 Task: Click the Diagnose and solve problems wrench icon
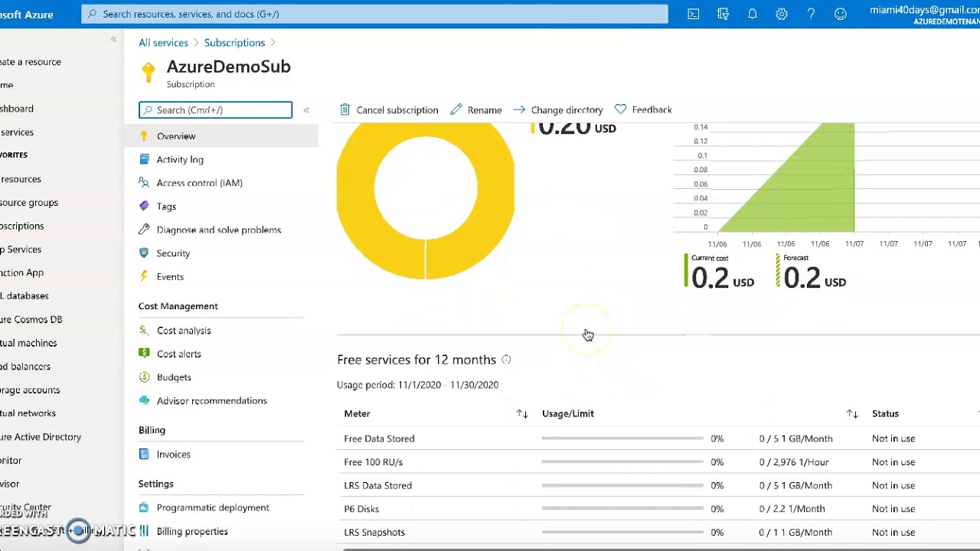144,230
